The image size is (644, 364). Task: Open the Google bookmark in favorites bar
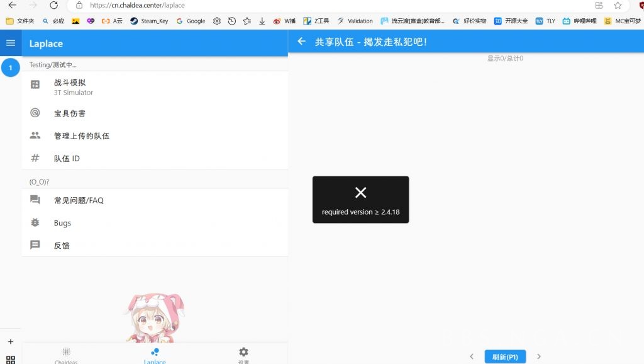click(191, 21)
